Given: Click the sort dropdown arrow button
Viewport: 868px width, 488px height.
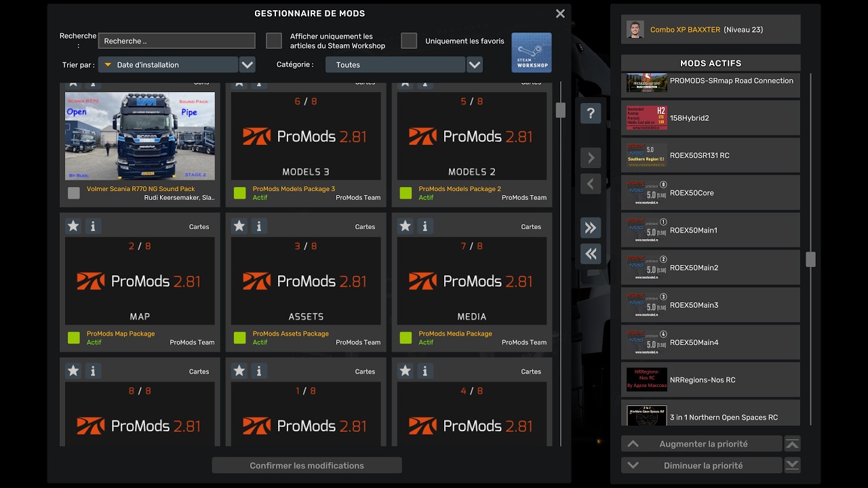Looking at the screenshot, I should pos(248,64).
